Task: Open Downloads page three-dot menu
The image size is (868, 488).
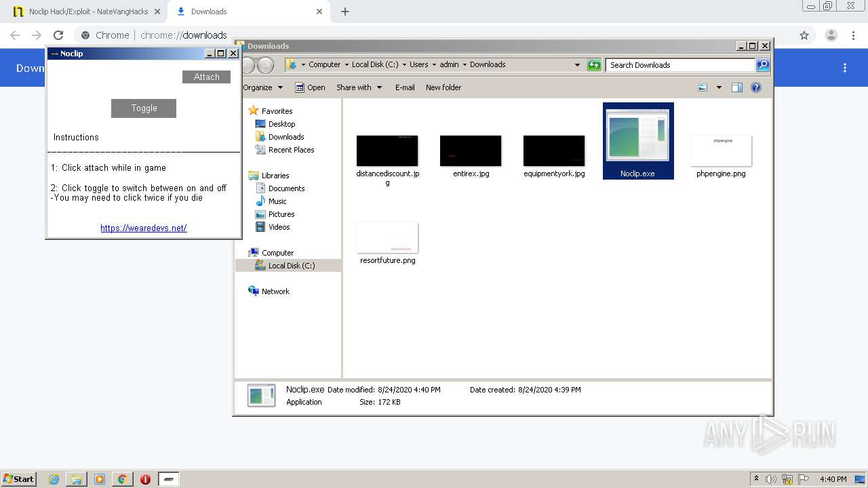Action: pos(845,68)
